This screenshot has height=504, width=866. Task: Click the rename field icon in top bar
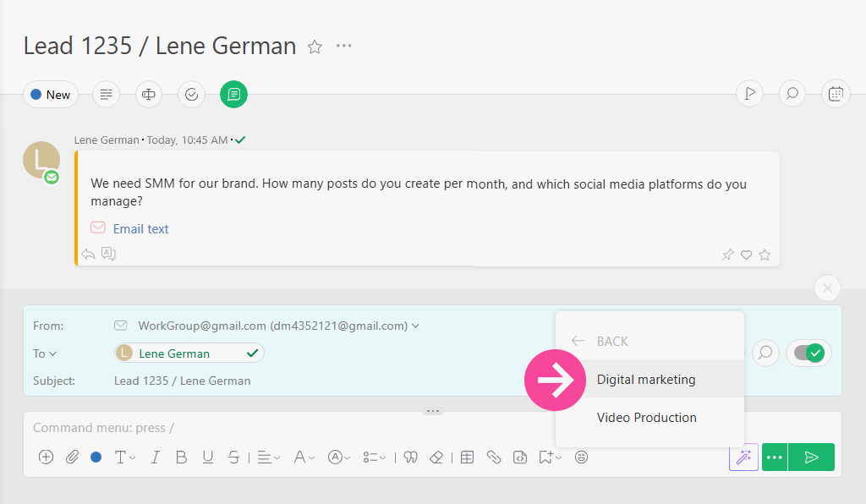[149, 95]
